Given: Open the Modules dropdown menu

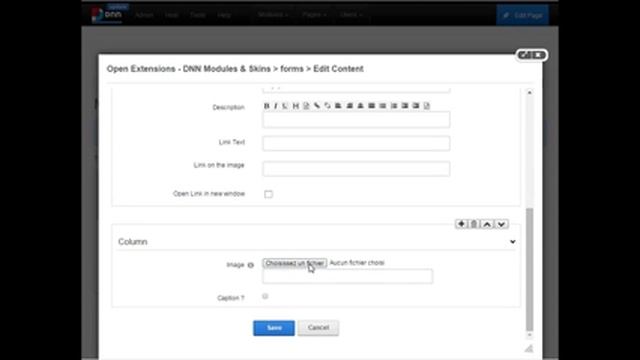Looking at the screenshot, I should pyautogui.click(x=273, y=15).
